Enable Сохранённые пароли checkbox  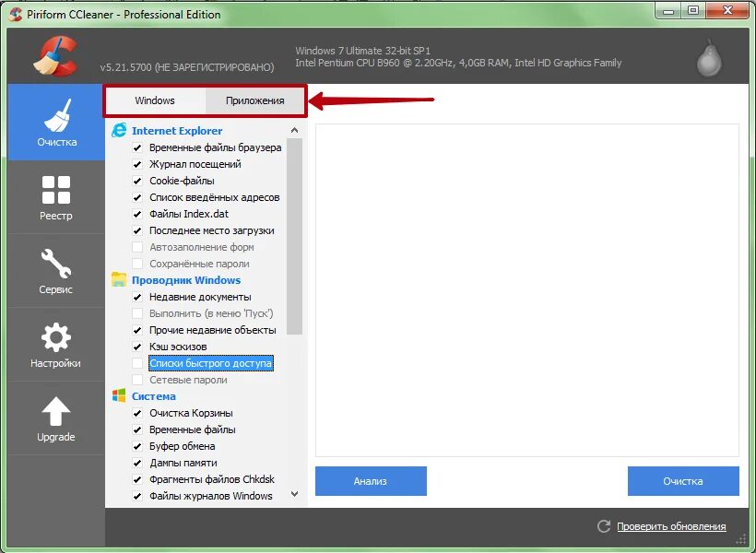pos(137,264)
